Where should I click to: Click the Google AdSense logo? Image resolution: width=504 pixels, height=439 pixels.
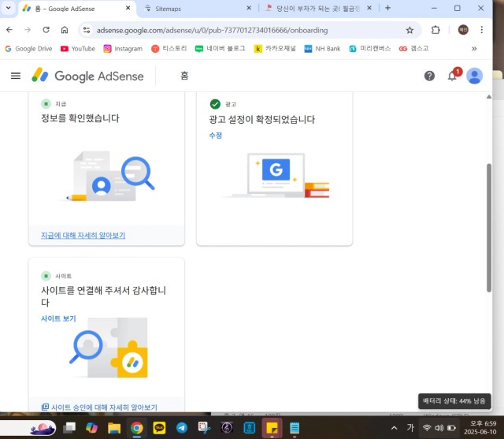(x=87, y=76)
